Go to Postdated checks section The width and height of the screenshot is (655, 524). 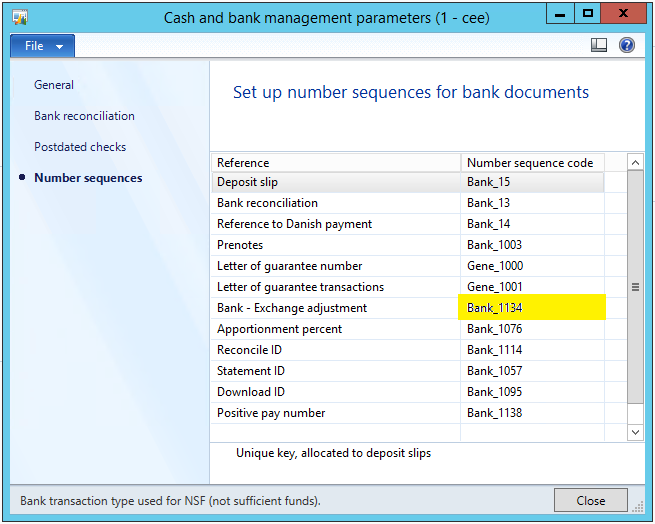pos(80,147)
